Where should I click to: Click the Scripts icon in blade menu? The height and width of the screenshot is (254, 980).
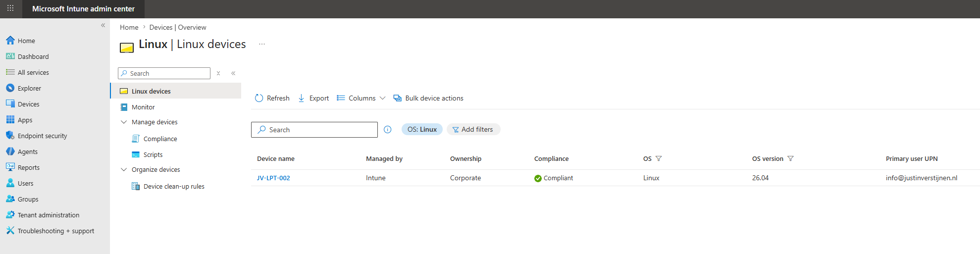(136, 154)
